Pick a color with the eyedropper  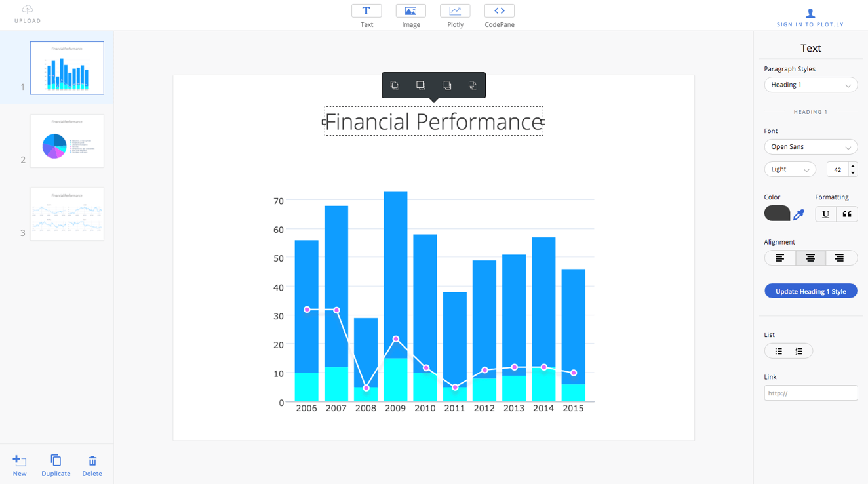coord(799,214)
